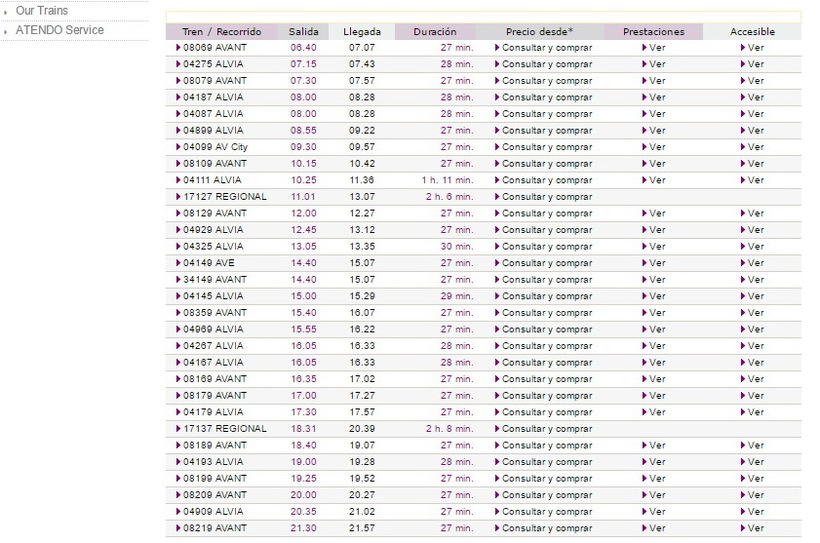820x543 pixels.
Task: View Prestaciones for train 08189 AVANT
Action: (x=656, y=445)
